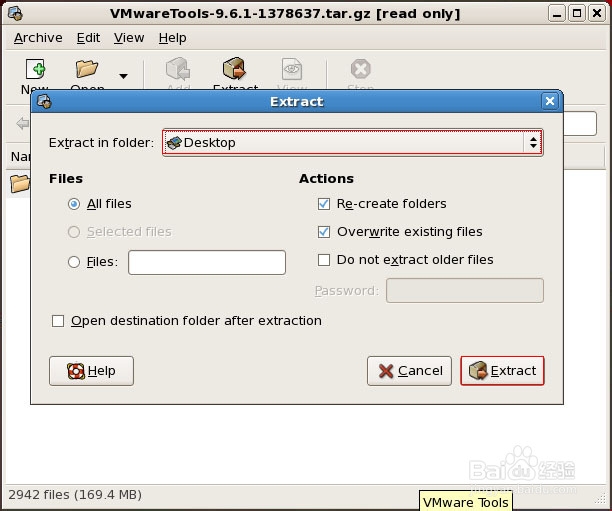This screenshot has height=511, width=612.
Task: Click the Add files toolbar icon
Action: tap(178, 69)
